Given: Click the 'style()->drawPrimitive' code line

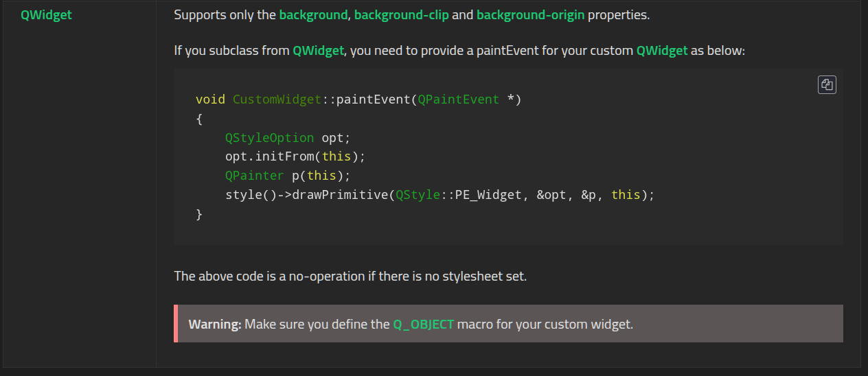Looking at the screenshot, I should click(440, 195).
